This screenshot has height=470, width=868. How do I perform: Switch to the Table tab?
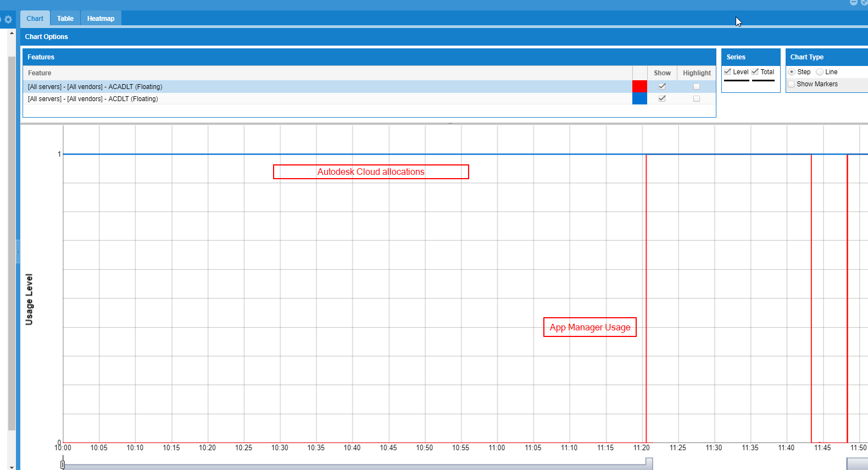65,19
